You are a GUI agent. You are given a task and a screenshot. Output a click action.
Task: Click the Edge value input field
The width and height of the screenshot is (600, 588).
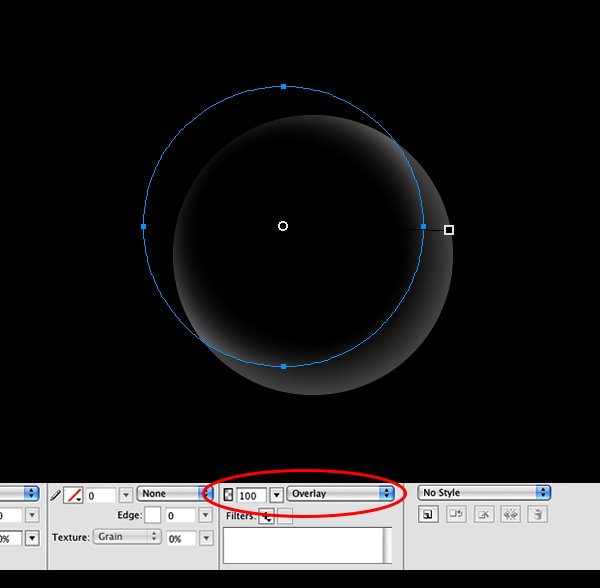[x=181, y=515]
